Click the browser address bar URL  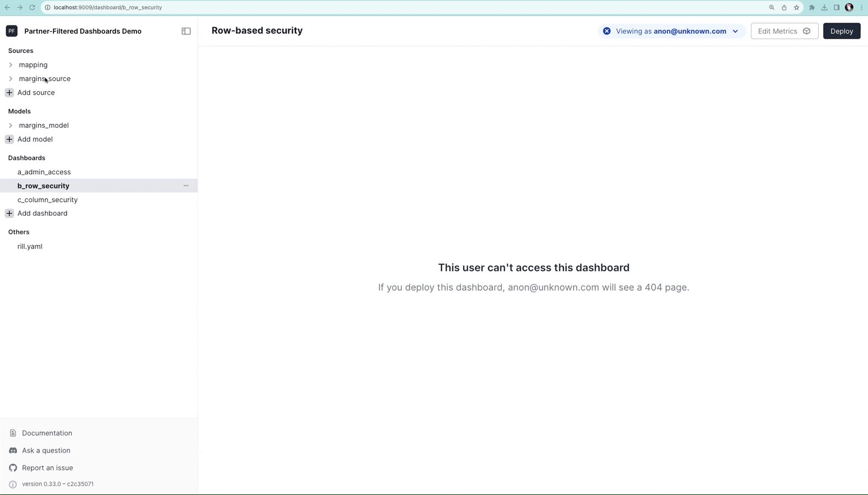click(108, 8)
